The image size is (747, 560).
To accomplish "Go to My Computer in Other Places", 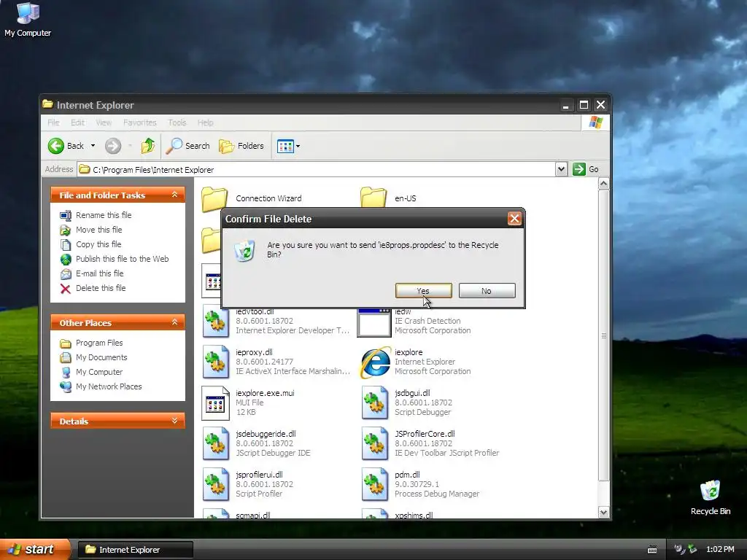I will tap(99, 372).
